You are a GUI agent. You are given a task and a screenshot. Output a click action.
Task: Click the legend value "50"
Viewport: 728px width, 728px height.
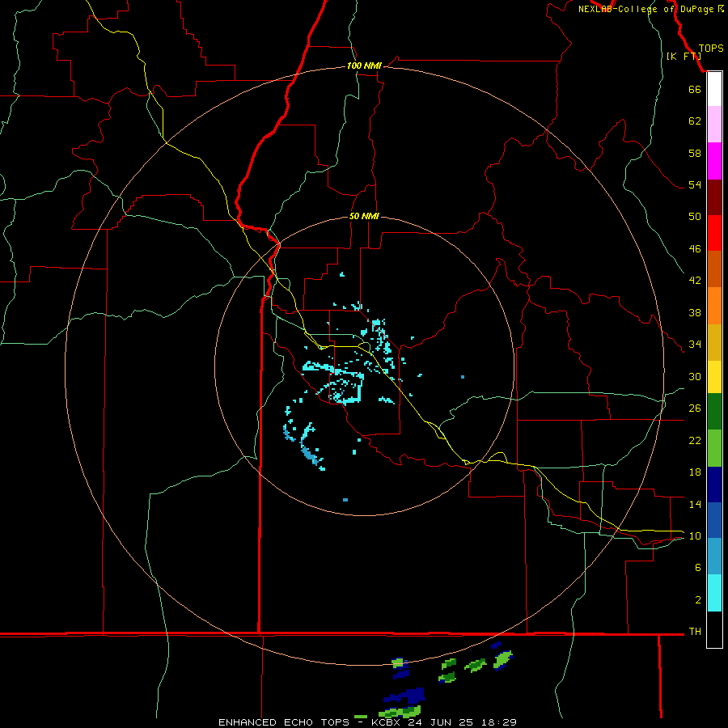click(695, 217)
